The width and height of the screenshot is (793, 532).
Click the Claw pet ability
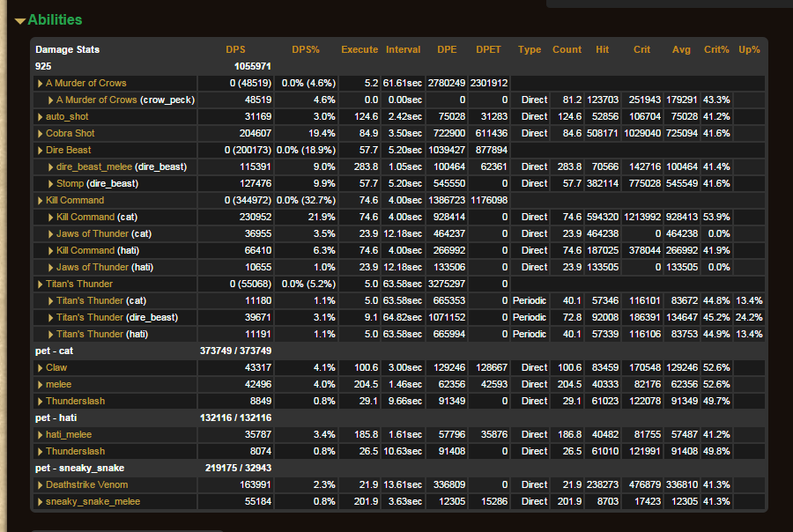coord(56,367)
